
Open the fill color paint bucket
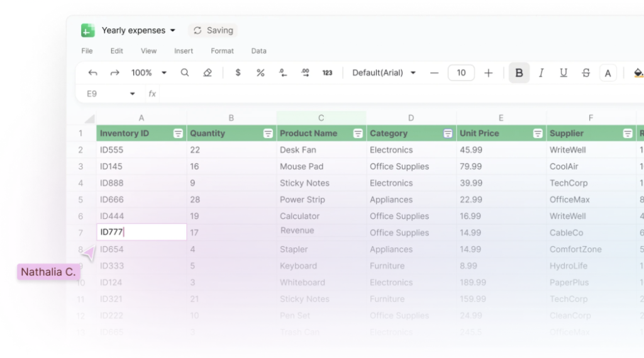coord(638,73)
